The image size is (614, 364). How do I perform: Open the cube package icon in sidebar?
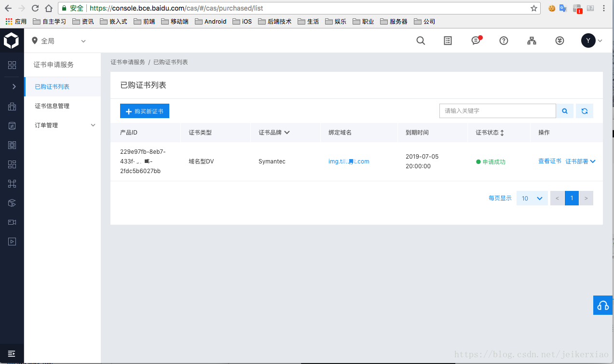[12, 203]
